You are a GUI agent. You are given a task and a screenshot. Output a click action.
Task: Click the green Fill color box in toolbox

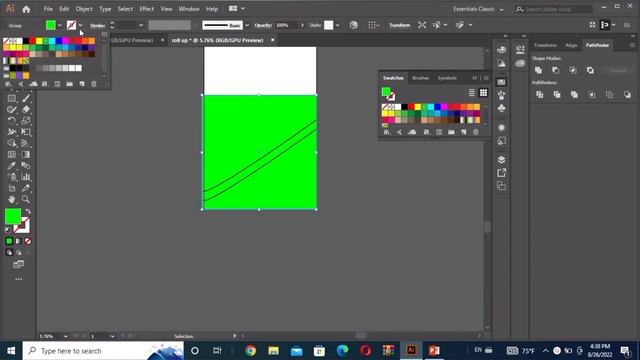click(13, 216)
